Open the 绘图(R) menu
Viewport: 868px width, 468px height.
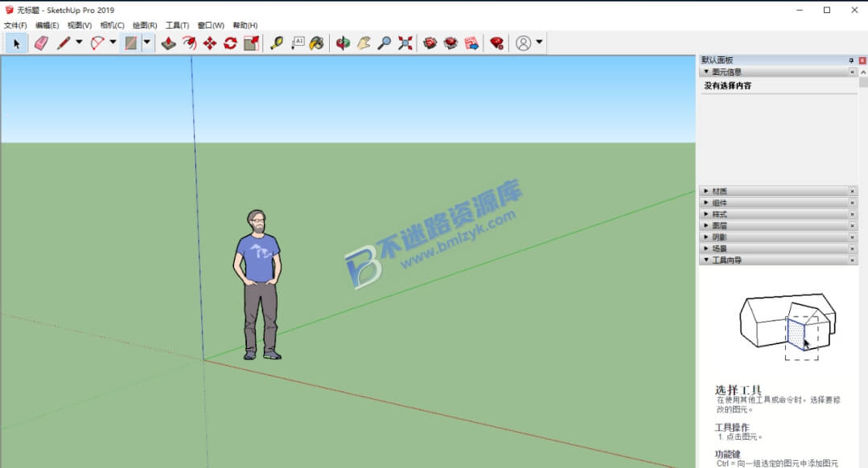point(145,26)
